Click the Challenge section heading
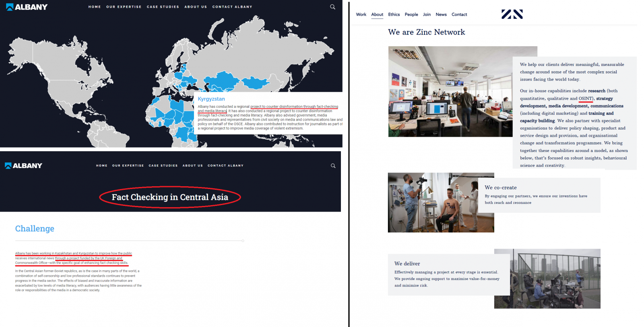 [x=35, y=228]
